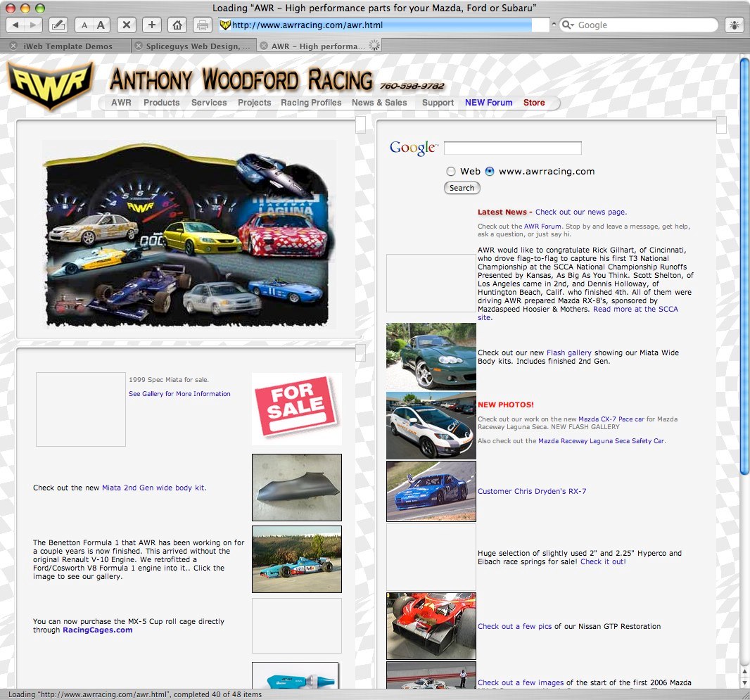This screenshot has width=750, height=700.
Task: Click the scrollbar up arrow
Action: point(745,673)
